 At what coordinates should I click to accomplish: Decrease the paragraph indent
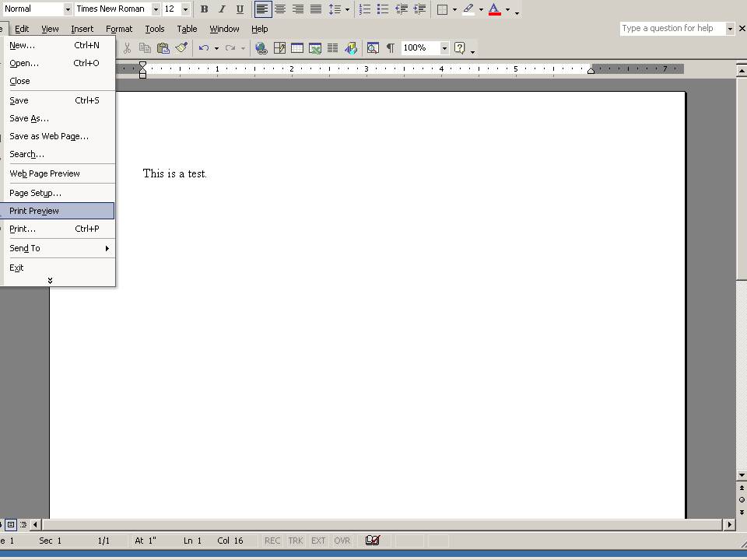pos(402,9)
